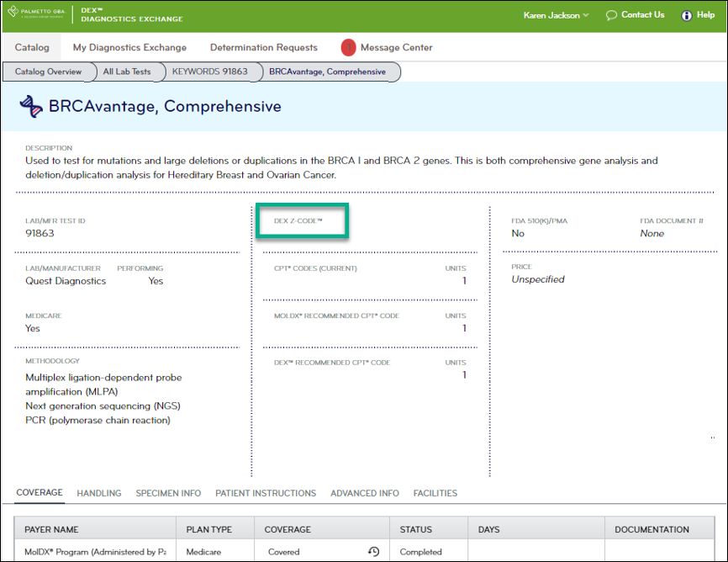Open Determination Requests tab
This screenshot has width=728, height=562.
(264, 48)
